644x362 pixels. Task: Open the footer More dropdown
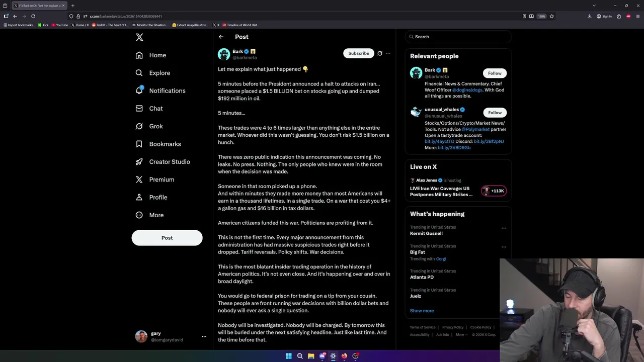[461, 335]
